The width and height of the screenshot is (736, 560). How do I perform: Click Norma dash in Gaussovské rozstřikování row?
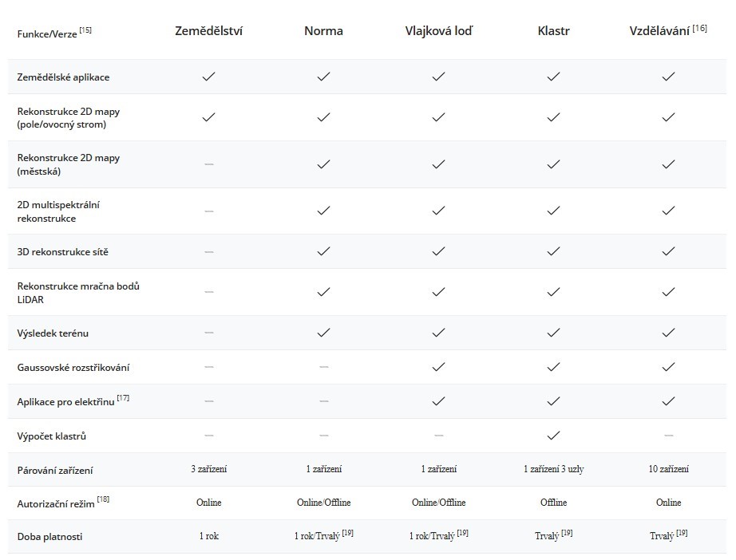pos(323,367)
